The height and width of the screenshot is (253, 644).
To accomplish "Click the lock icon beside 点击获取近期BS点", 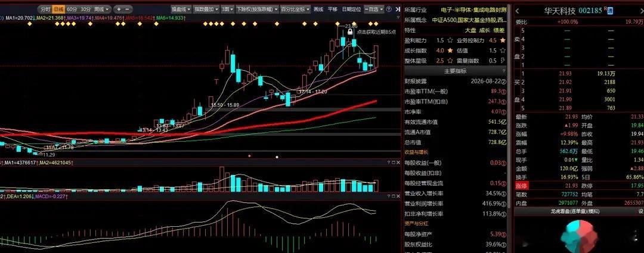I will pos(351,31).
